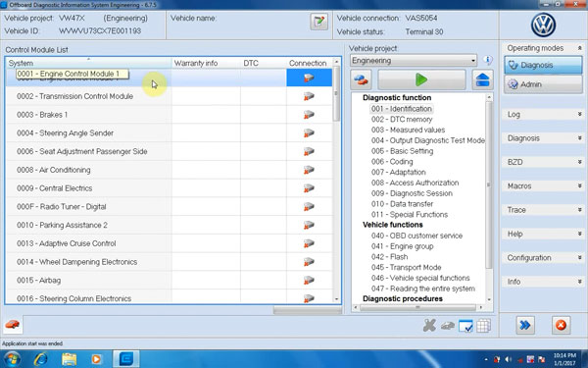Image resolution: width=588 pixels, height=368 pixels.
Task: Click the module list vertical scrollbar down arrow
Action: 336,299
